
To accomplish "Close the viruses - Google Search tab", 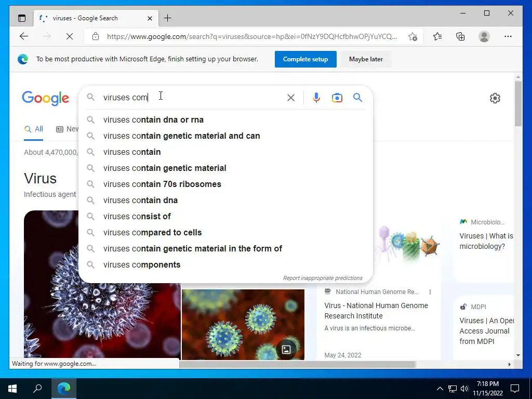I will pos(150,18).
